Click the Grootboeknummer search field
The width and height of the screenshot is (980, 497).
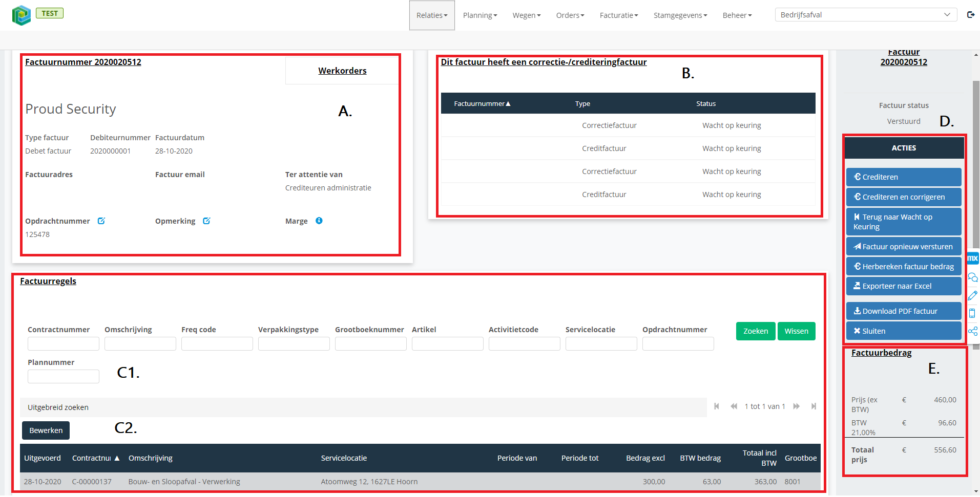coord(371,344)
